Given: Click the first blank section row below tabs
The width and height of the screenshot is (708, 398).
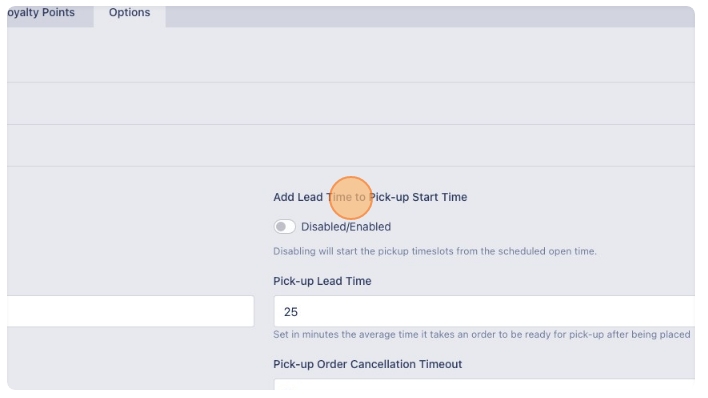Looking at the screenshot, I should pyautogui.click(x=351, y=55).
